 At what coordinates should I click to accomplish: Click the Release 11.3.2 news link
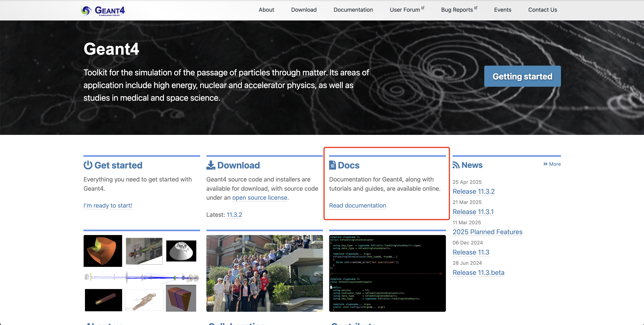(x=474, y=191)
